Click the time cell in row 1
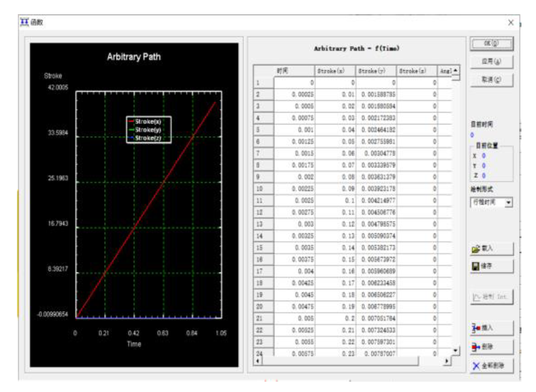This screenshot has width=536, height=392. (294, 82)
